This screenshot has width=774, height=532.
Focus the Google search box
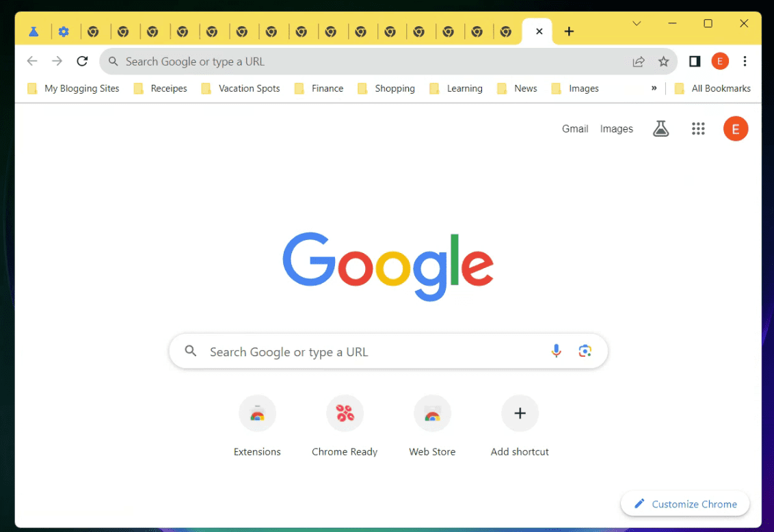pyautogui.click(x=388, y=351)
